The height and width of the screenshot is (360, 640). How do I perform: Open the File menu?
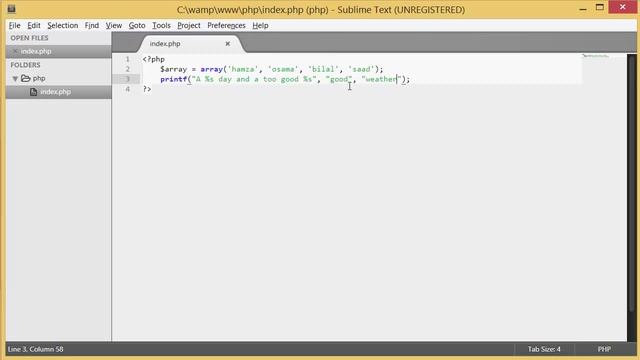14,25
